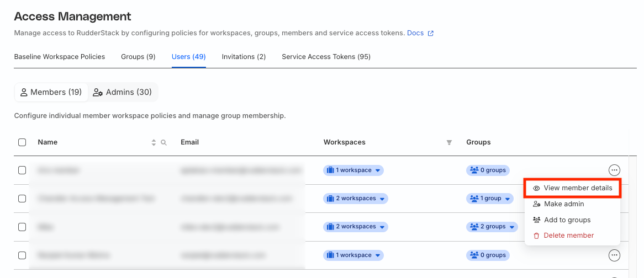The height and width of the screenshot is (278, 644).
Task: Open the three-dots menu in first row
Action: 614,170
